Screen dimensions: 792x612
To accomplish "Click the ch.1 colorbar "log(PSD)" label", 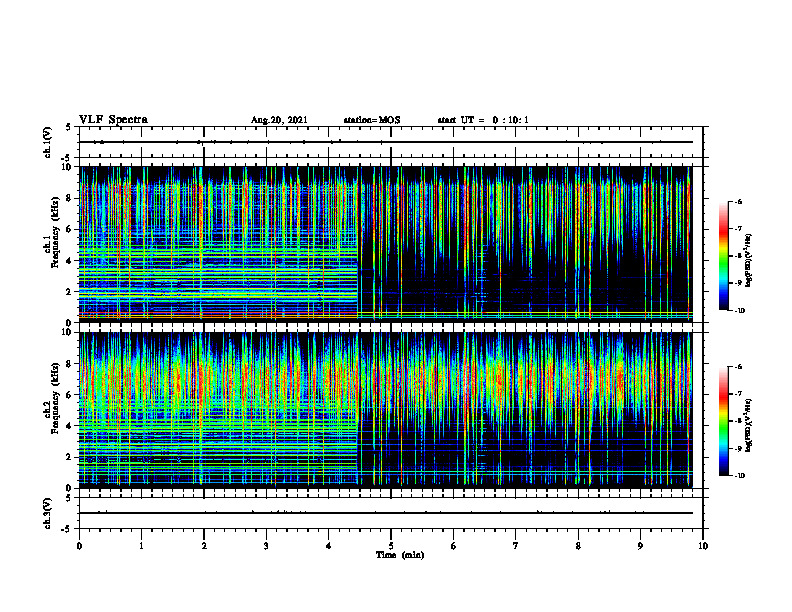I will 749,261.
